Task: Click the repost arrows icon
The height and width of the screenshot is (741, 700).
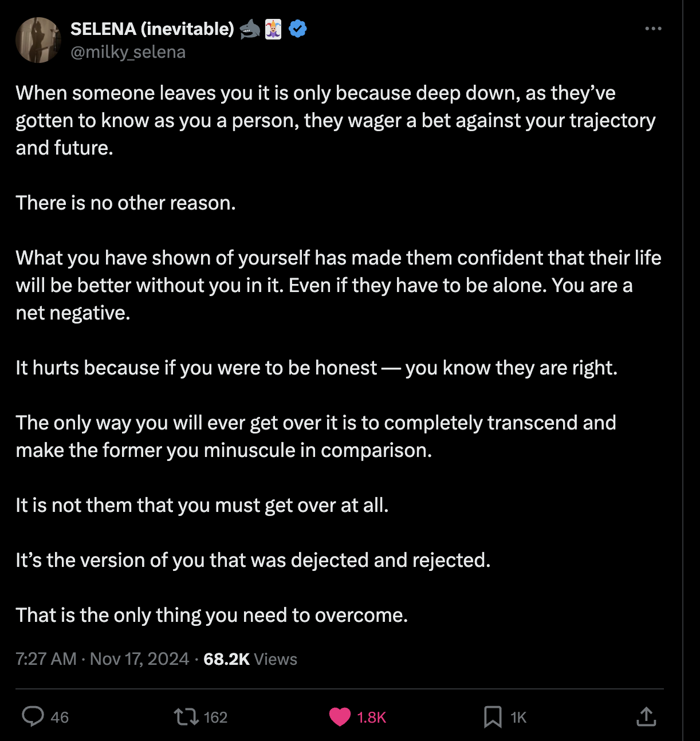Action: 186,716
